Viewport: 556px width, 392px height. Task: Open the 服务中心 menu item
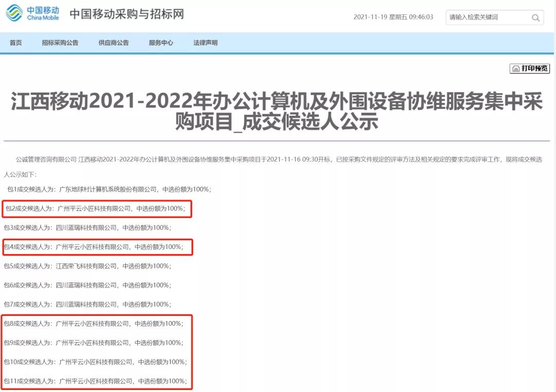click(x=161, y=43)
